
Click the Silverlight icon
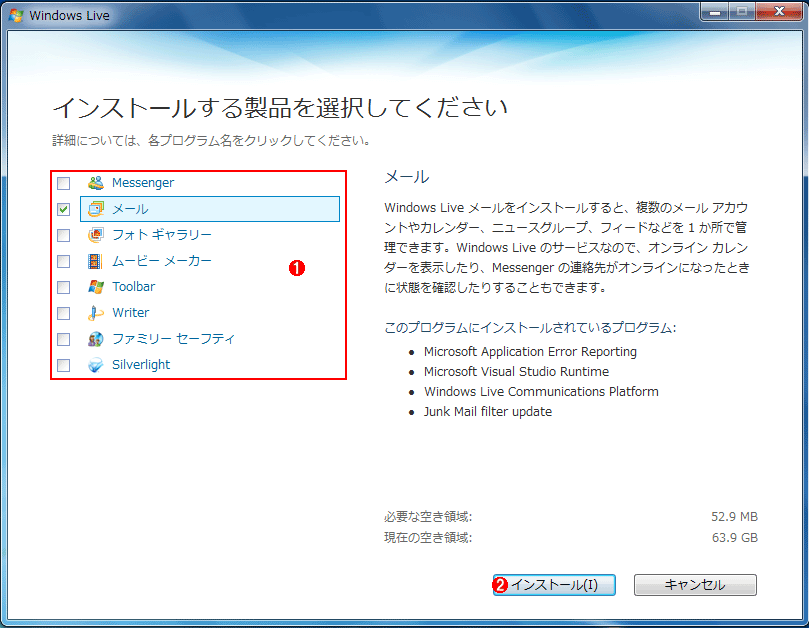click(x=95, y=365)
